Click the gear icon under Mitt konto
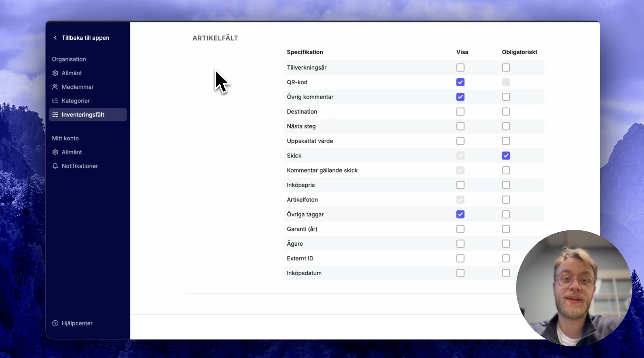This screenshot has width=644, height=358. pyautogui.click(x=55, y=152)
